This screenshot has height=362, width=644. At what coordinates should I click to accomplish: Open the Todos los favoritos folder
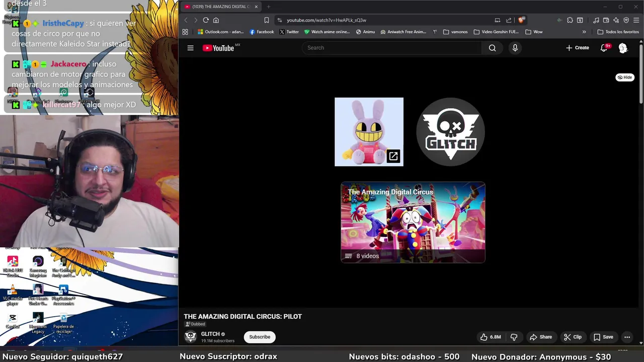click(x=618, y=32)
